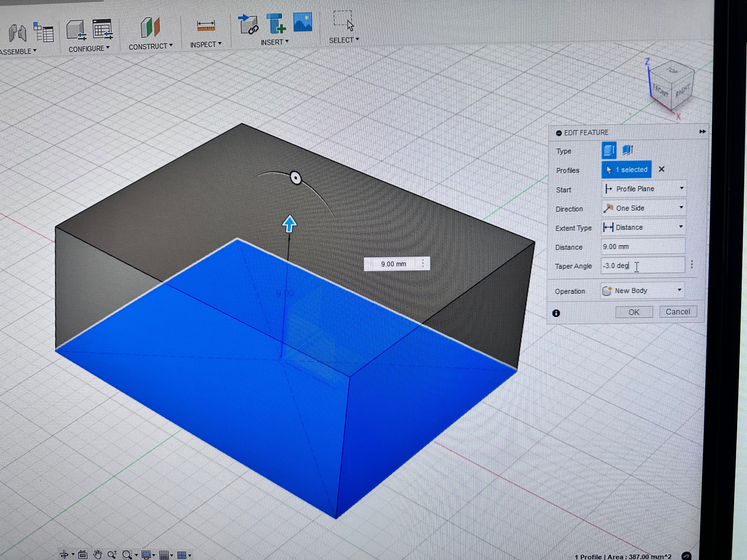Click the notification icon in bottom right corner

click(x=686, y=556)
